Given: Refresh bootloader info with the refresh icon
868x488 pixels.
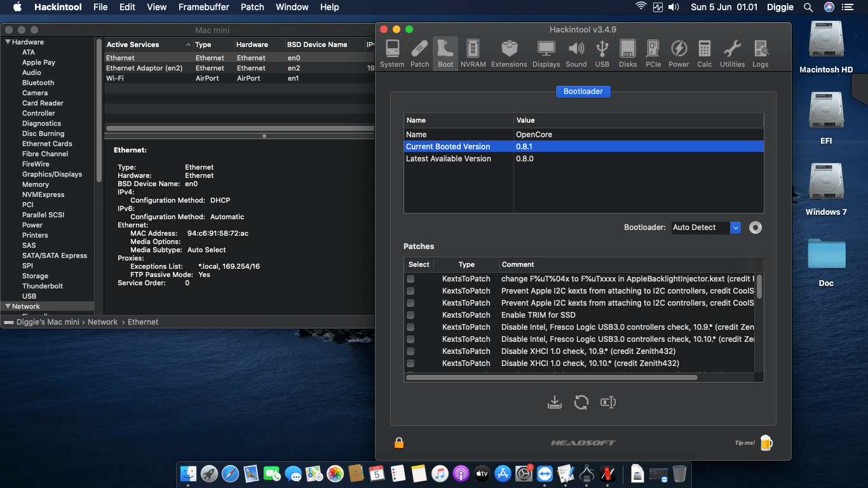Looking at the screenshot, I should coord(581,402).
